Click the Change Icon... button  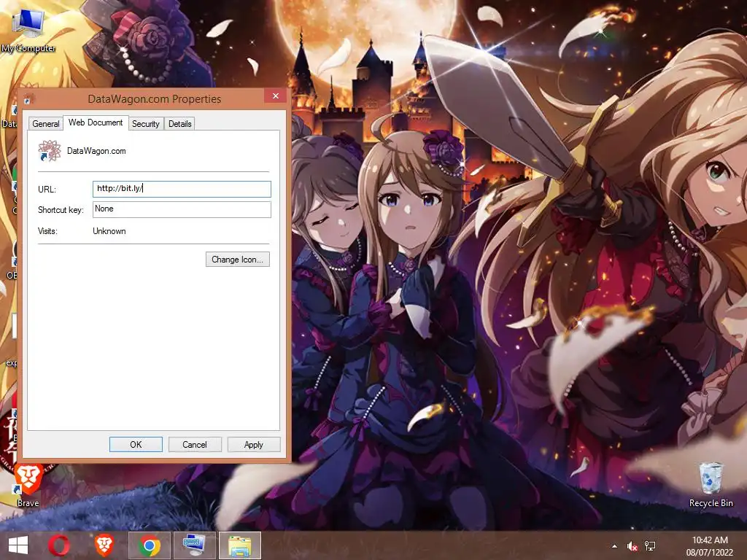coord(238,260)
